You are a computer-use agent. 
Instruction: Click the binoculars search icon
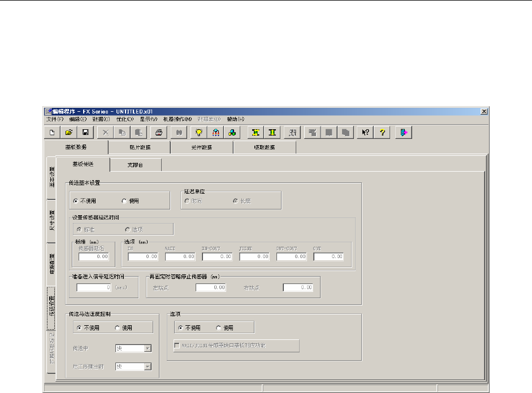click(180, 132)
